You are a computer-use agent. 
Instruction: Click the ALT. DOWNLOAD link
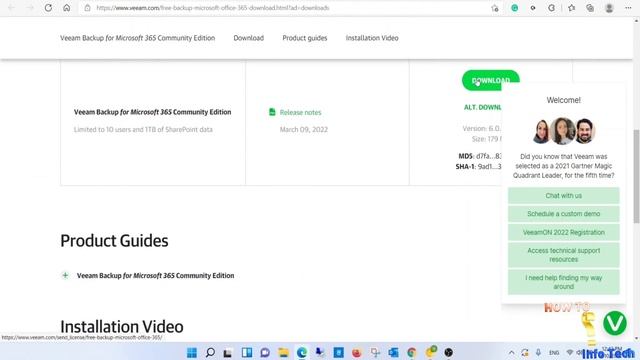pos(482,107)
